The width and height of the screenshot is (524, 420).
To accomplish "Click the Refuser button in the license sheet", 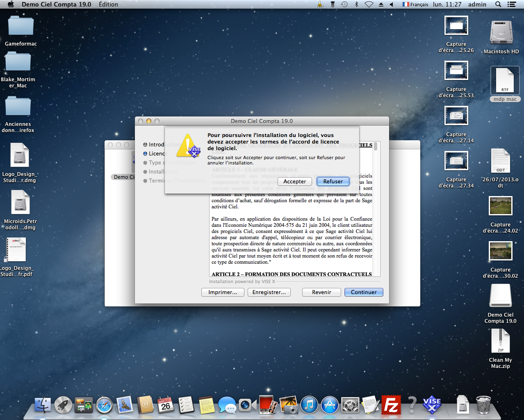I will pyautogui.click(x=333, y=181).
